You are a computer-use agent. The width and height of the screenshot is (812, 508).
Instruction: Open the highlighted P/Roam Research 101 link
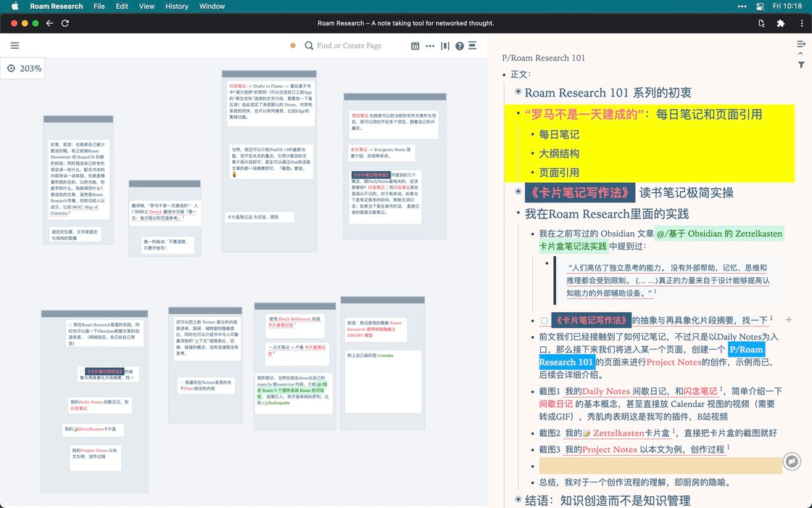(746, 349)
